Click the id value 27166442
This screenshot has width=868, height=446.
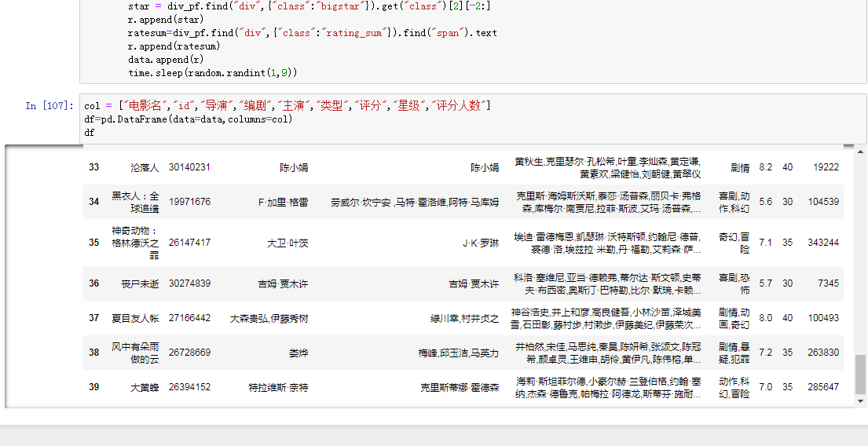click(189, 318)
